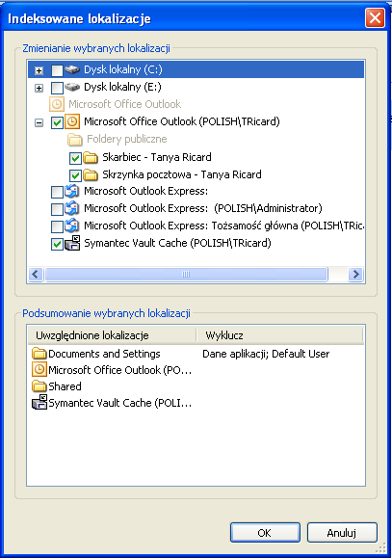Select Skarbiec - Tanya Ricard label
The height and width of the screenshot is (558, 392).
pos(157,157)
